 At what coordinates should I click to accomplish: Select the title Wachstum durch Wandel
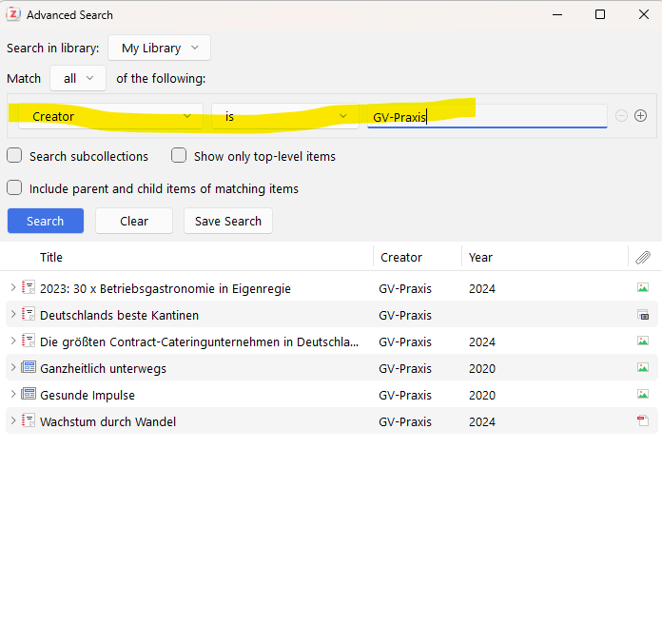[x=107, y=421]
